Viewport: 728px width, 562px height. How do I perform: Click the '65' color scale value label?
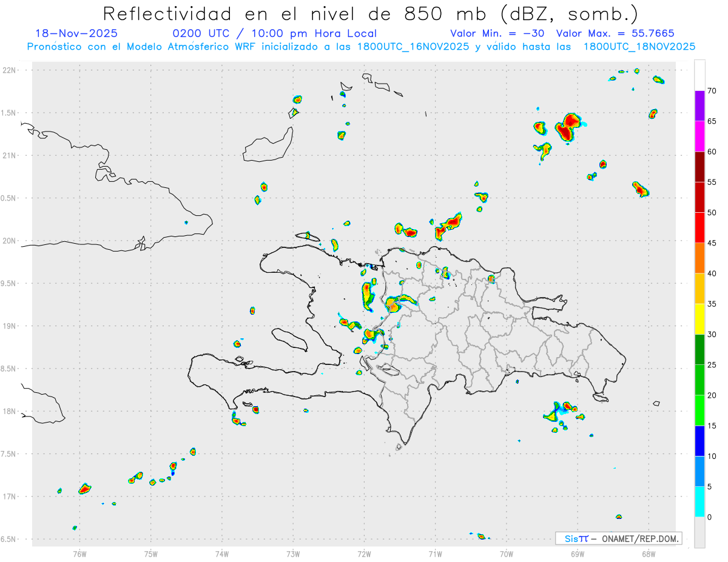[712, 121]
